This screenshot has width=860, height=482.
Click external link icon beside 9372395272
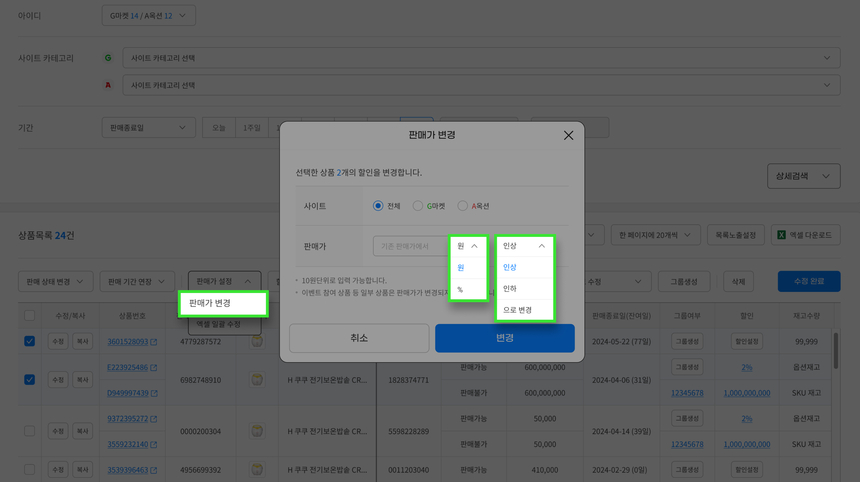tap(154, 418)
